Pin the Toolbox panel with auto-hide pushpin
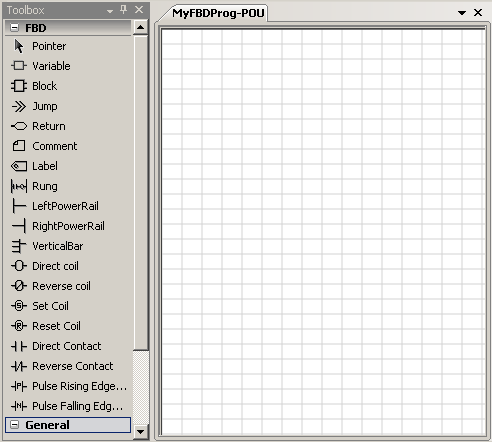This screenshot has height=442, width=492. (123, 10)
